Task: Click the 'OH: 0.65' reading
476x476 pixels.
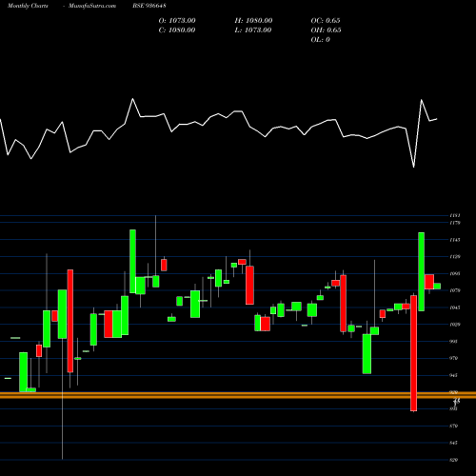Action: (326, 30)
